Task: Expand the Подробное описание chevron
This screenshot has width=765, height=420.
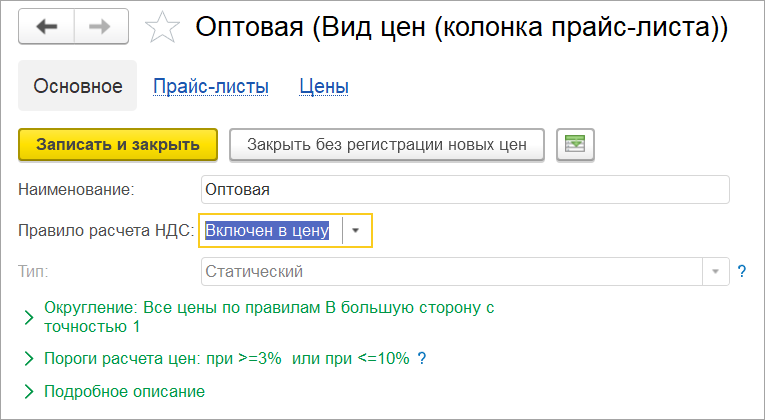Action: (x=28, y=390)
